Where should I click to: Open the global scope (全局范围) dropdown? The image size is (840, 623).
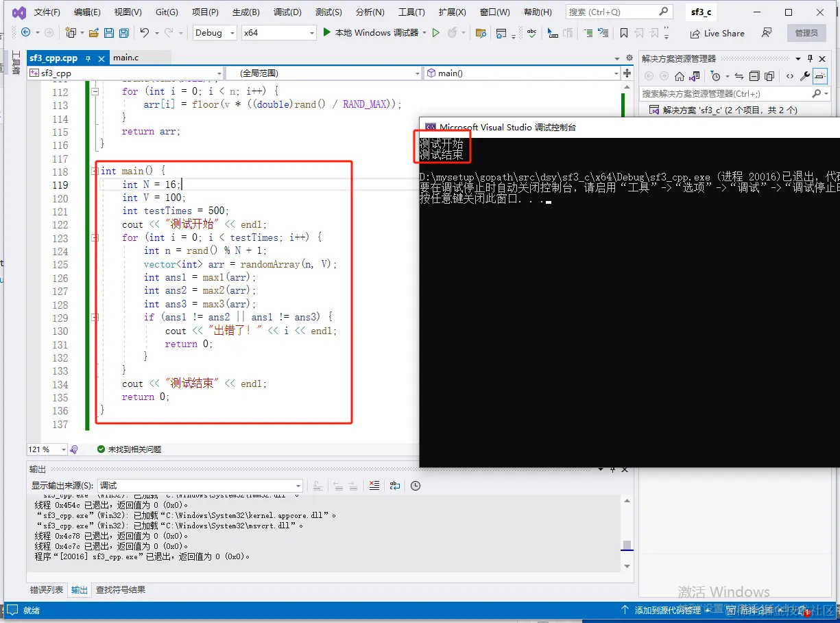pyautogui.click(x=323, y=73)
